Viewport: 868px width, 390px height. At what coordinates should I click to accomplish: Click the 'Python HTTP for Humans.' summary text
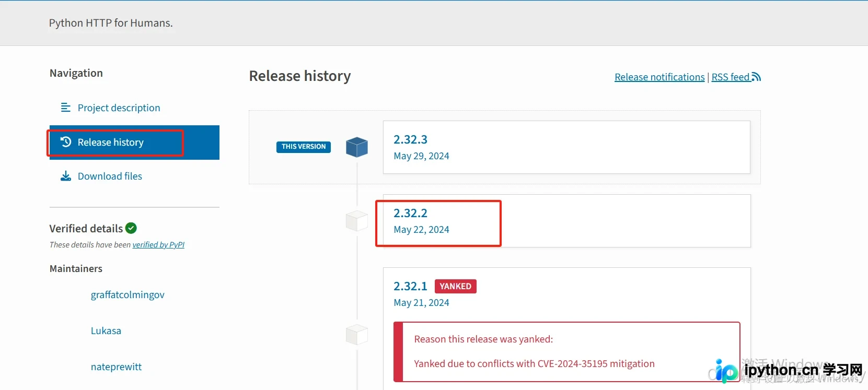[111, 23]
